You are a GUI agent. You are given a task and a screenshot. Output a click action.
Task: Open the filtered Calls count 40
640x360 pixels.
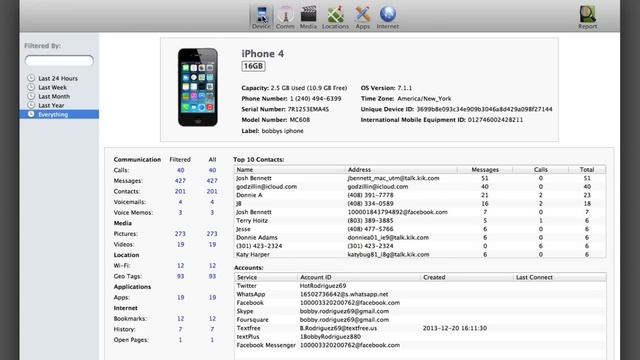(180, 170)
